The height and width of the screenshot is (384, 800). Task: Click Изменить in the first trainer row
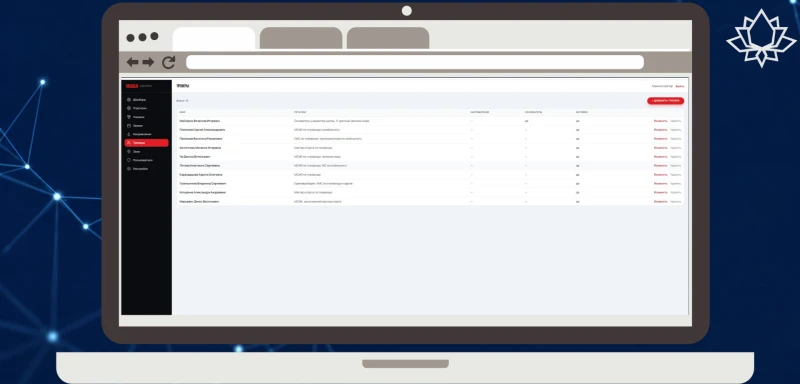tap(660, 121)
